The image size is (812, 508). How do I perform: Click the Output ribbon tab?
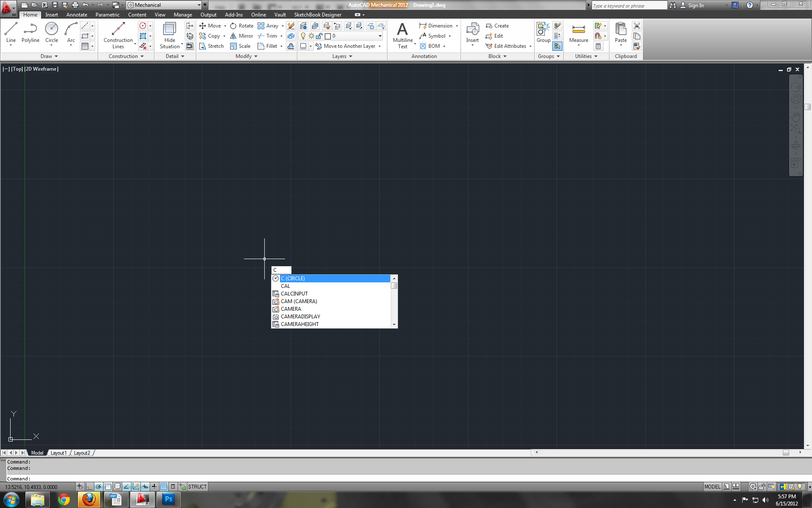tap(208, 15)
